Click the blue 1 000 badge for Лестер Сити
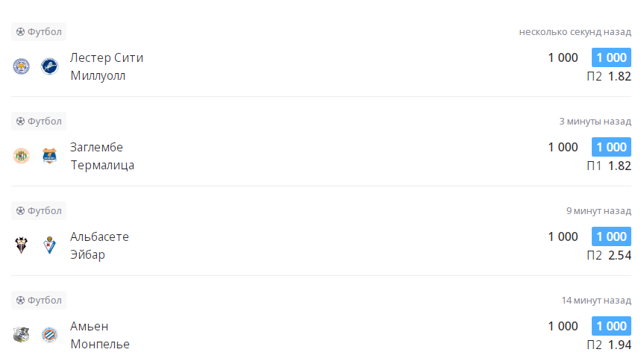641x364 pixels. (611, 58)
